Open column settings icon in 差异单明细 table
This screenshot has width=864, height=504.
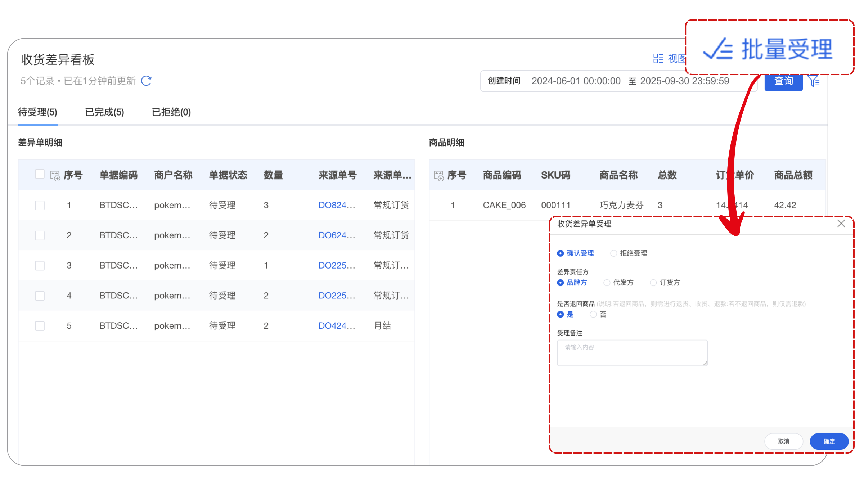(55, 176)
